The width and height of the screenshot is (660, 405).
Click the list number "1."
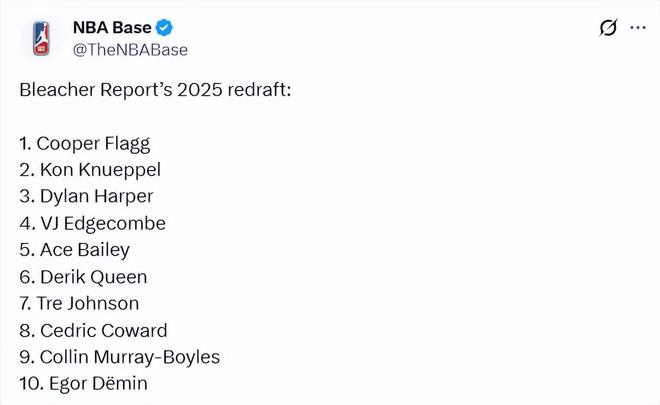coord(25,143)
